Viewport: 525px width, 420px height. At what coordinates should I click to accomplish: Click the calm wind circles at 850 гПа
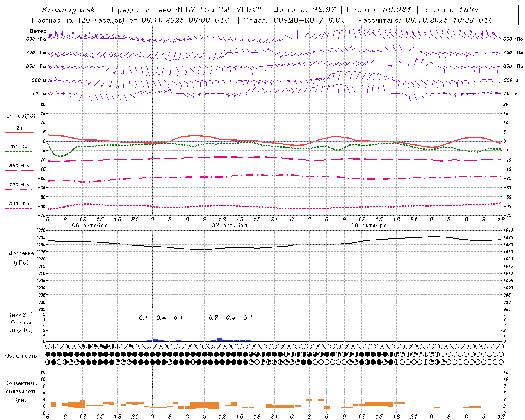(x=385, y=66)
